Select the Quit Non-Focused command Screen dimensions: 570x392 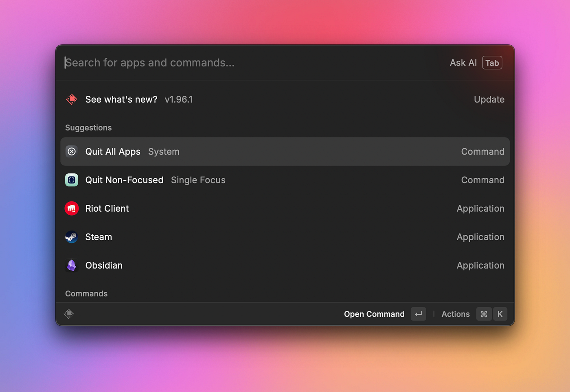(285, 180)
